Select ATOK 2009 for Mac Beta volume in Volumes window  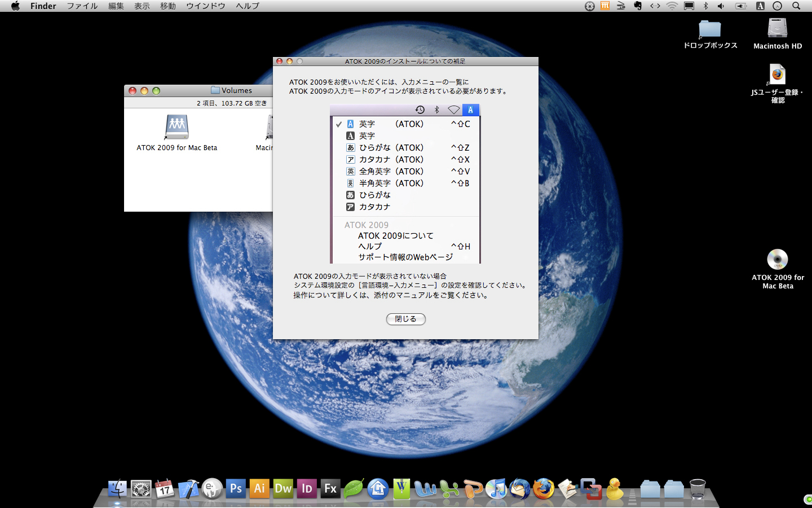(x=176, y=133)
